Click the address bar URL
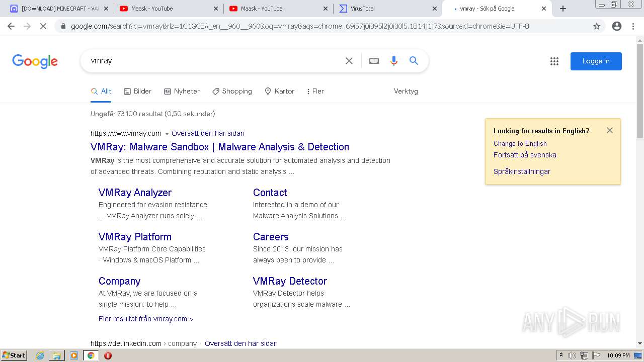The height and width of the screenshot is (362, 644). click(x=300, y=26)
